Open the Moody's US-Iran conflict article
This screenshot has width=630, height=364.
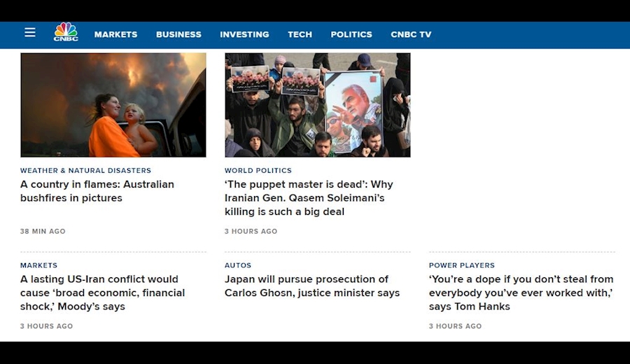[x=102, y=293]
